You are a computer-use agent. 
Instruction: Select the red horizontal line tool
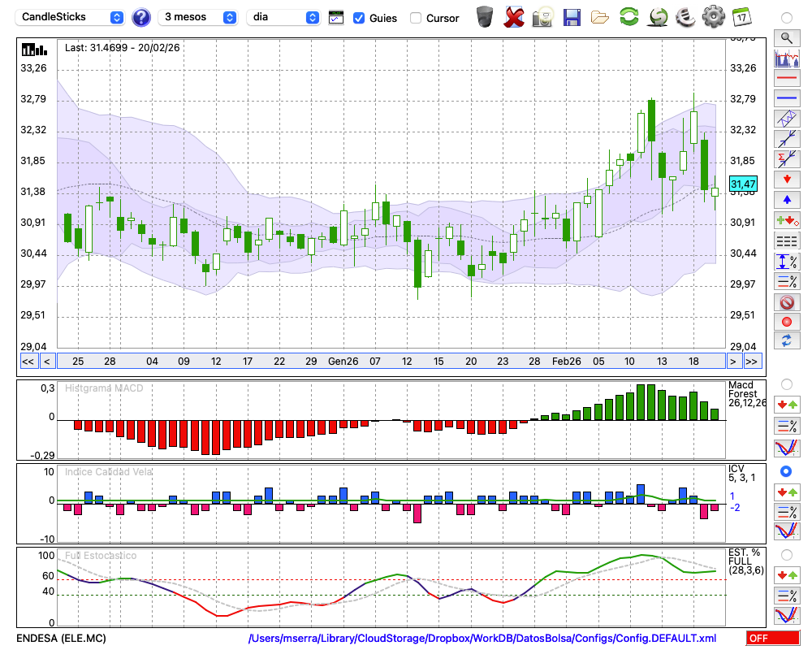[787, 79]
